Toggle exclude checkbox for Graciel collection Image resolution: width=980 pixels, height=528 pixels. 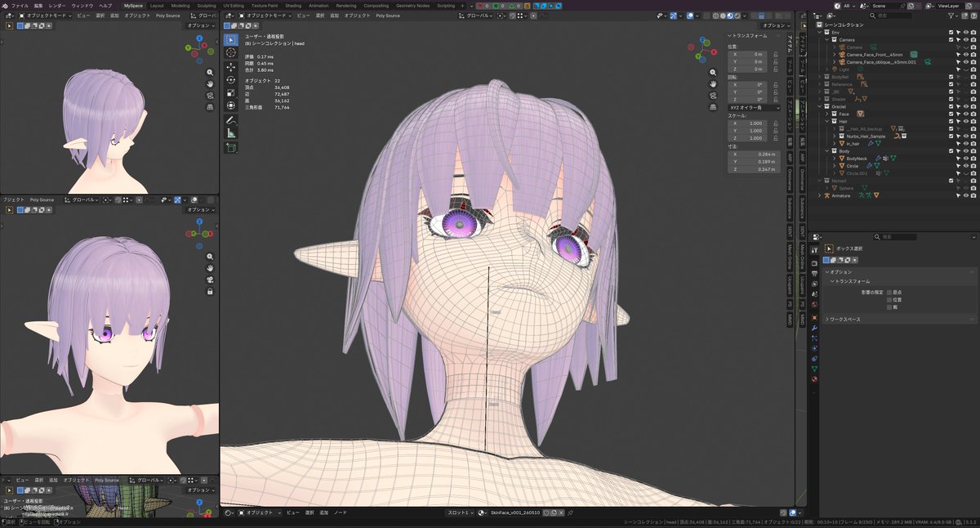pyautogui.click(x=951, y=106)
